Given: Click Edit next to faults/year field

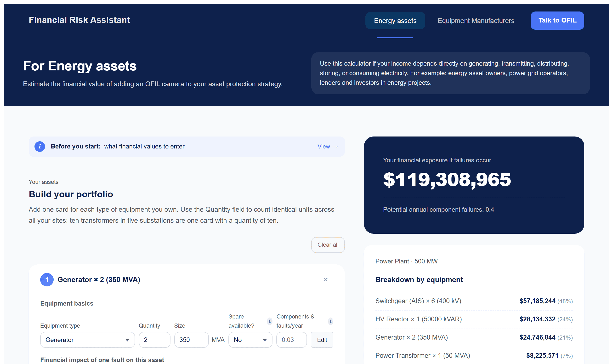Looking at the screenshot, I should (322, 340).
